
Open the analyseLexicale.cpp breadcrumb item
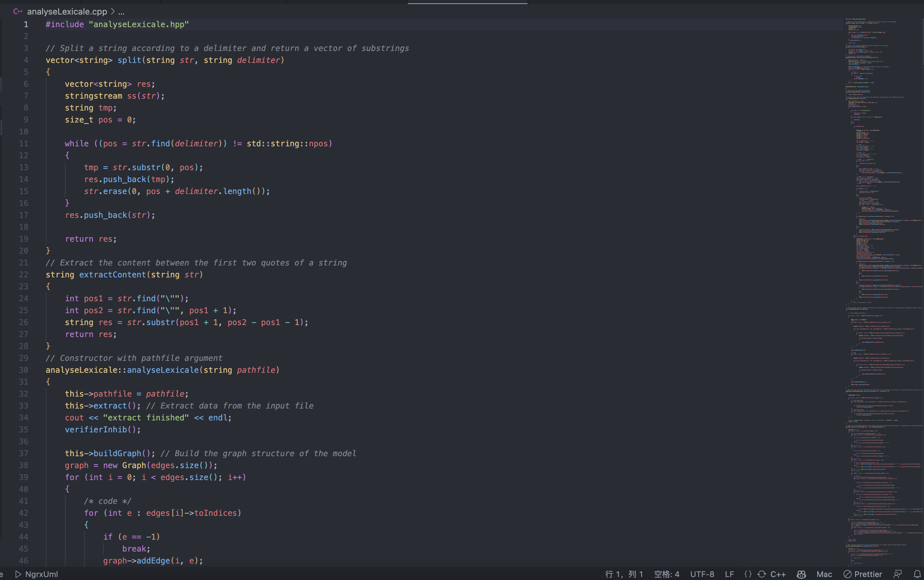67,12
